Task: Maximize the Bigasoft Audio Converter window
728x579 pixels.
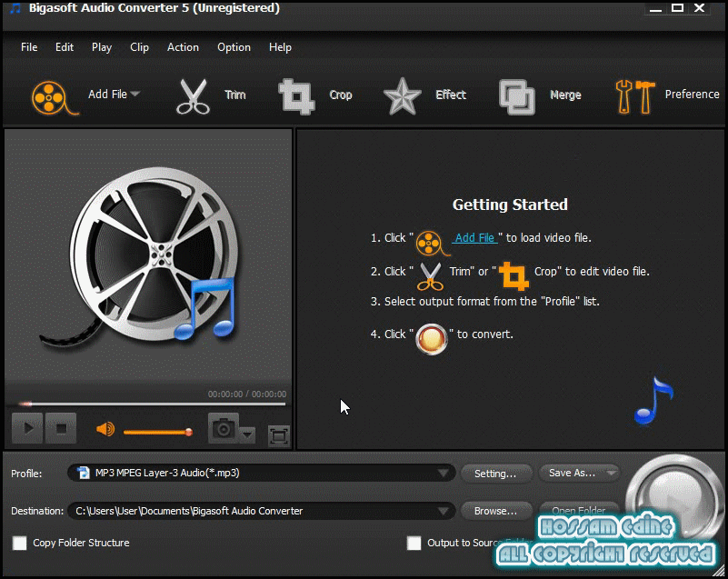Action: (x=677, y=8)
